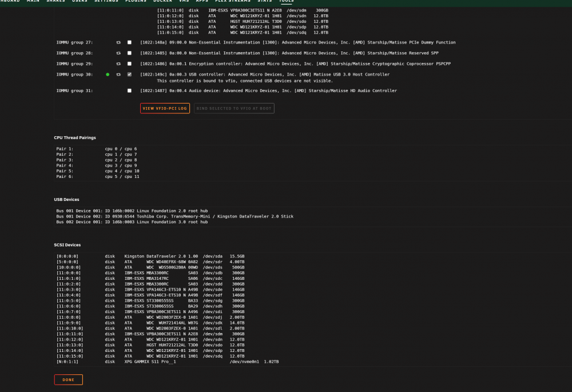Screen dimensions: 572x392
Task: Enable the group 29 Encryption controller checkbox
Action: click(129, 64)
